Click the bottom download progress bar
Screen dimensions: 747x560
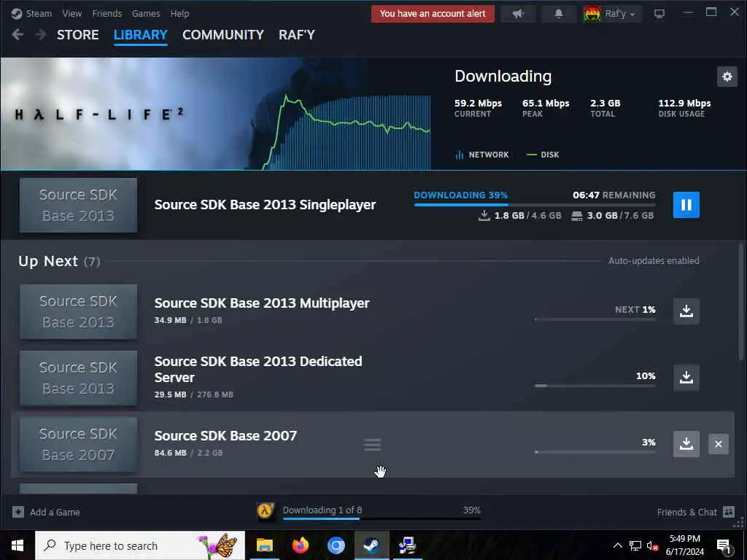coord(382,518)
